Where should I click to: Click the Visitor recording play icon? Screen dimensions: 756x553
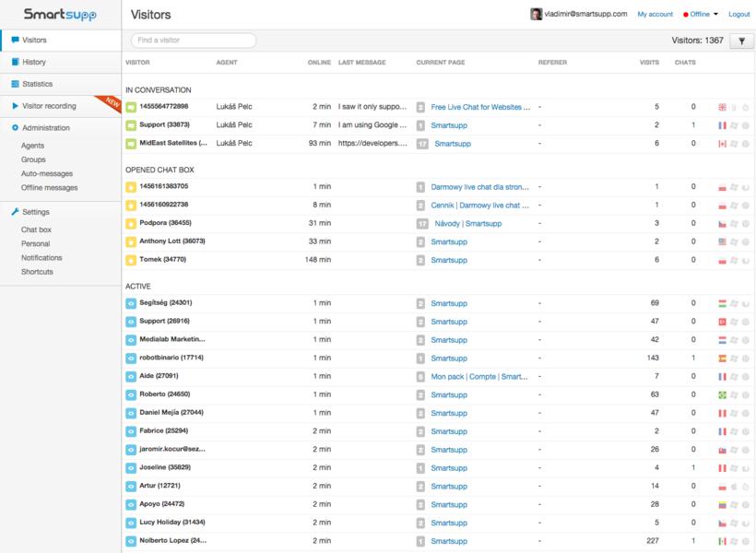pos(15,106)
